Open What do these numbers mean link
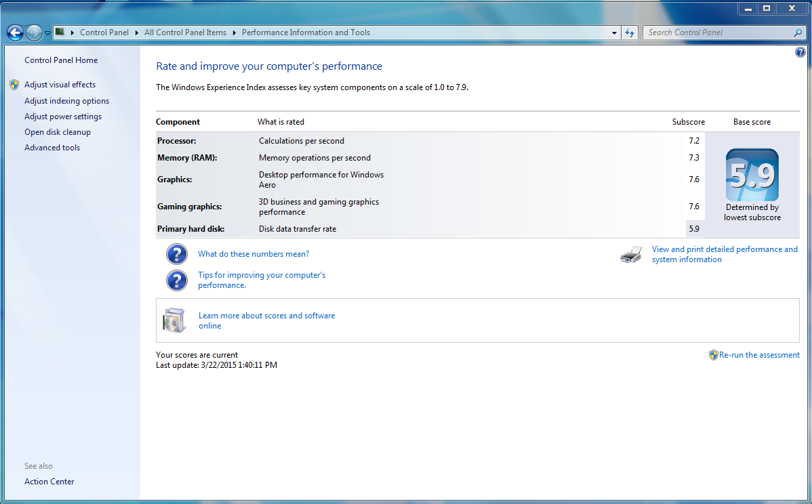This screenshot has height=504, width=812. coord(253,254)
